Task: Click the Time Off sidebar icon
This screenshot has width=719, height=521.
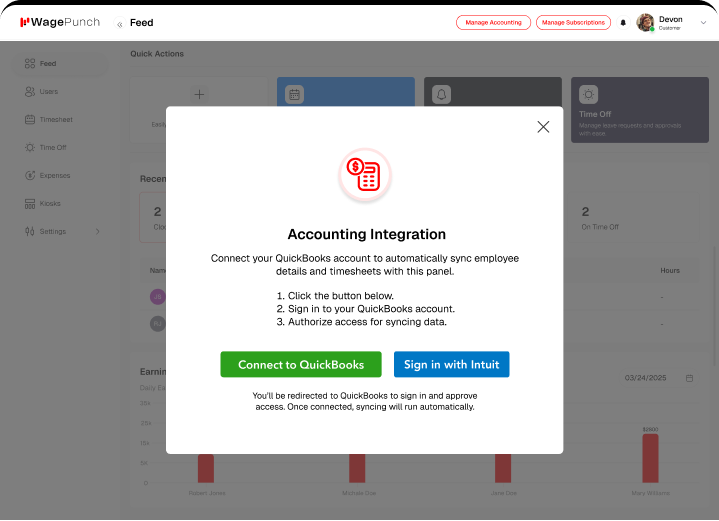Action: (30, 147)
